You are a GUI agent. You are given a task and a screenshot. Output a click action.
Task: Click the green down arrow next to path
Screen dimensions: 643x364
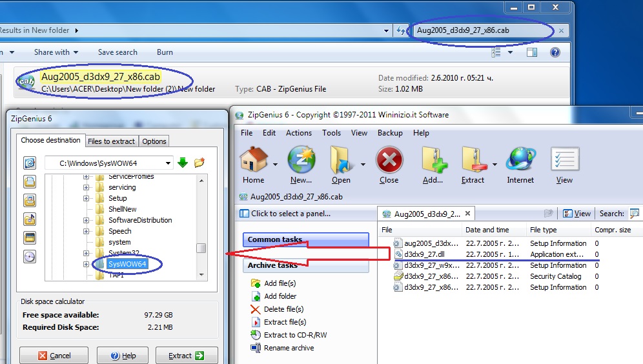[x=183, y=163]
